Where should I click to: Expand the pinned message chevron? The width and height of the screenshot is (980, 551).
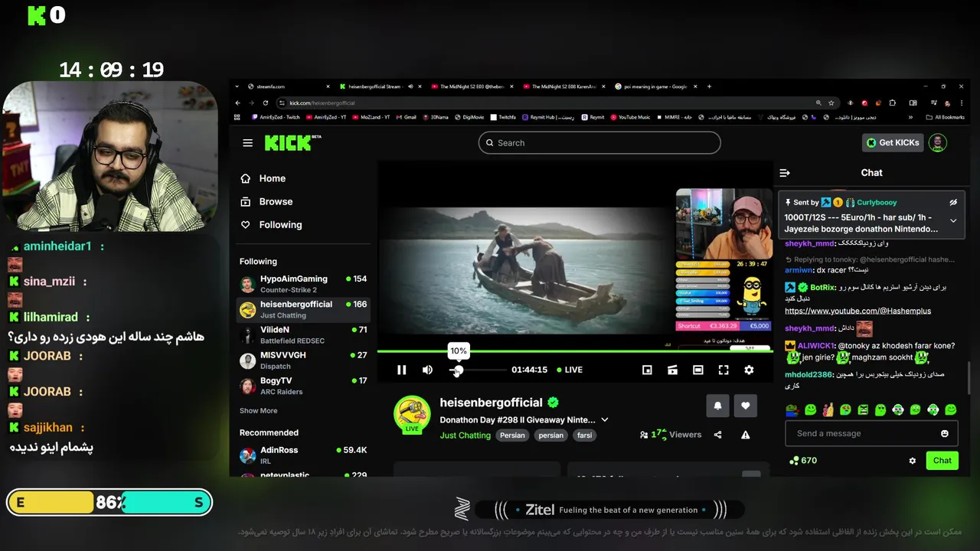[x=953, y=220]
